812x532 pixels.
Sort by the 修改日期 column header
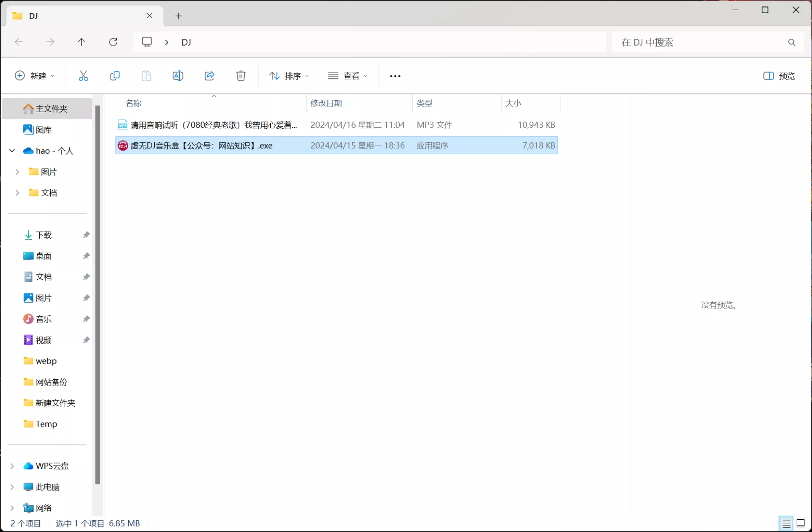click(x=326, y=103)
